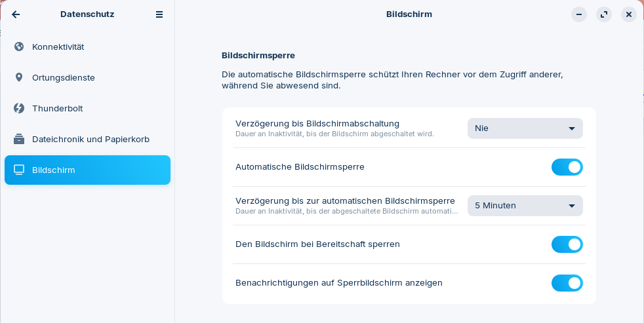Screen dimensions: 644x323
Task: Click the location pin icon for Ortungsdienste
Action: (19, 77)
